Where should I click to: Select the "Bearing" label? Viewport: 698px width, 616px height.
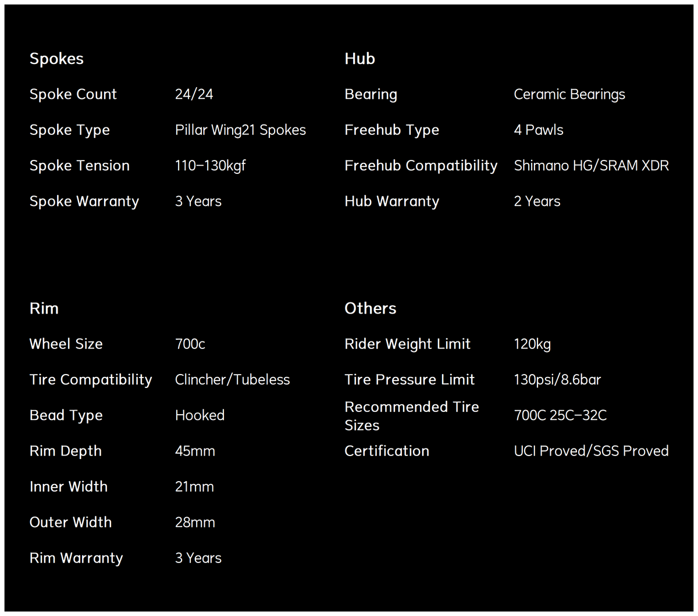(371, 95)
